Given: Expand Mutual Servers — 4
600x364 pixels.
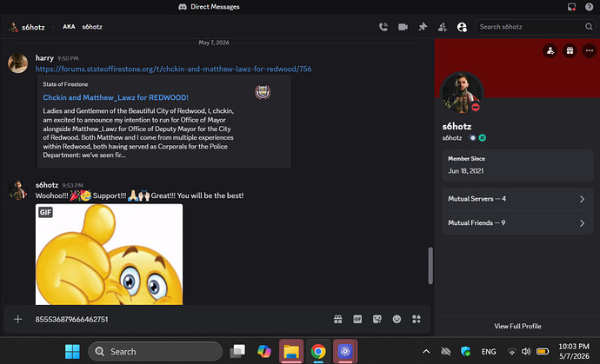Looking at the screenshot, I should pyautogui.click(x=517, y=199).
